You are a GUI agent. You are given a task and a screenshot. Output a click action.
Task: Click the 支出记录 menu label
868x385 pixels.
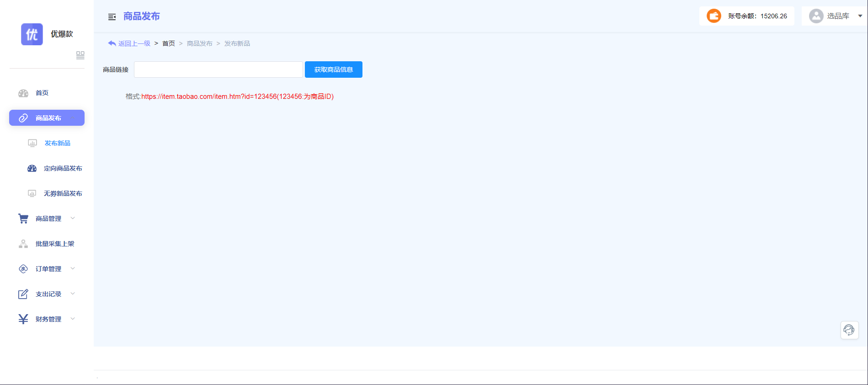pyautogui.click(x=48, y=294)
